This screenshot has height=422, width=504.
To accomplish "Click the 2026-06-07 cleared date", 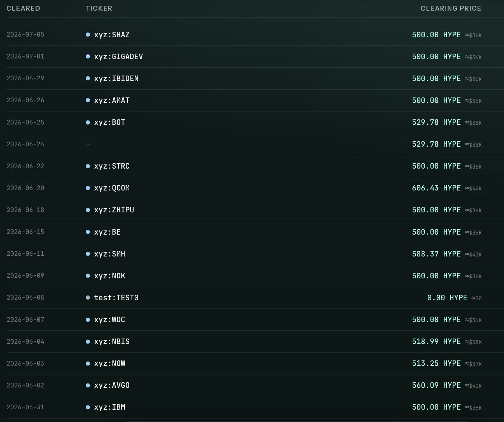I will point(25,320).
